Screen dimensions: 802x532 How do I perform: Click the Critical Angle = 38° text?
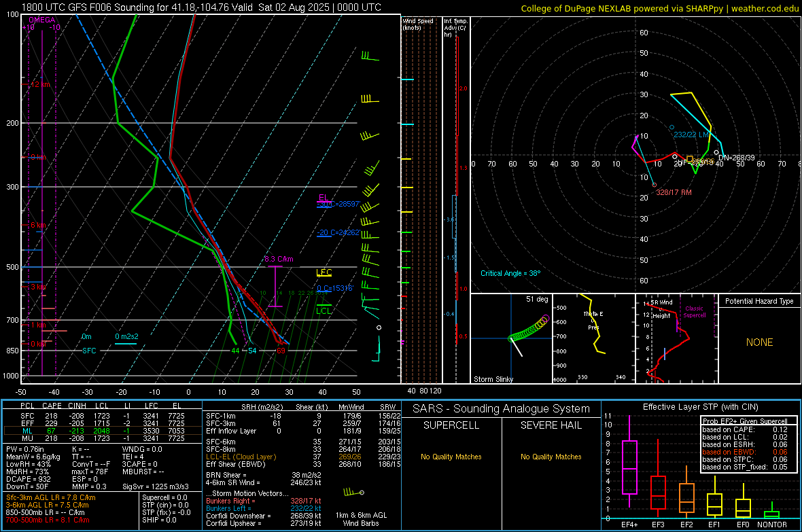pyautogui.click(x=510, y=273)
